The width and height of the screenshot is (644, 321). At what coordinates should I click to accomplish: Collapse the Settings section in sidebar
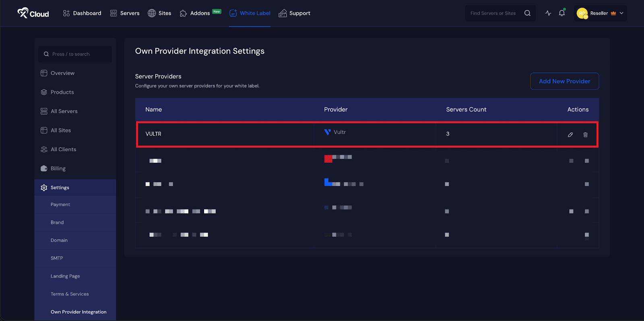point(60,188)
